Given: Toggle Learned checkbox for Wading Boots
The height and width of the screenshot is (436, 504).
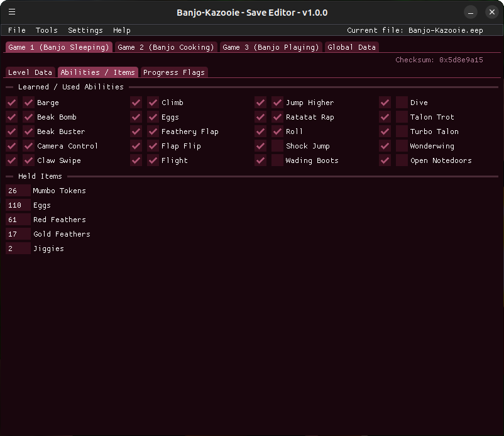Looking at the screenshot, I should [x=261, y=160].
